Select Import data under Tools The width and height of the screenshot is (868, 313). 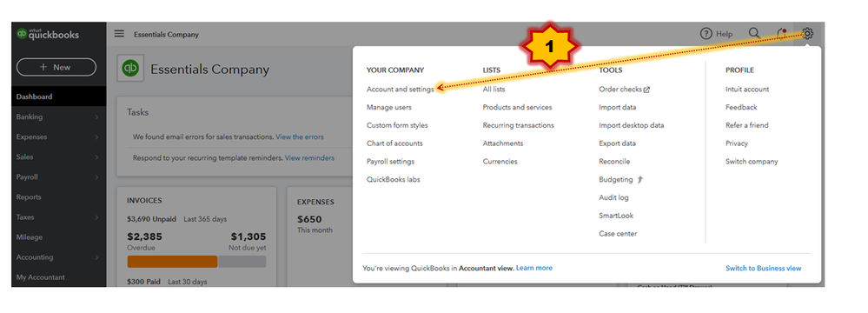click(x=617, y=108)
